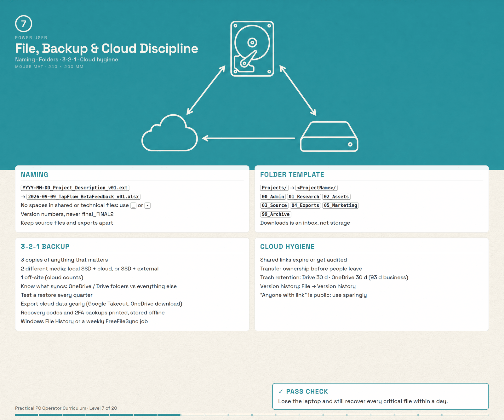Click 'Version history: File → Version history'

(x=308, y=286)
